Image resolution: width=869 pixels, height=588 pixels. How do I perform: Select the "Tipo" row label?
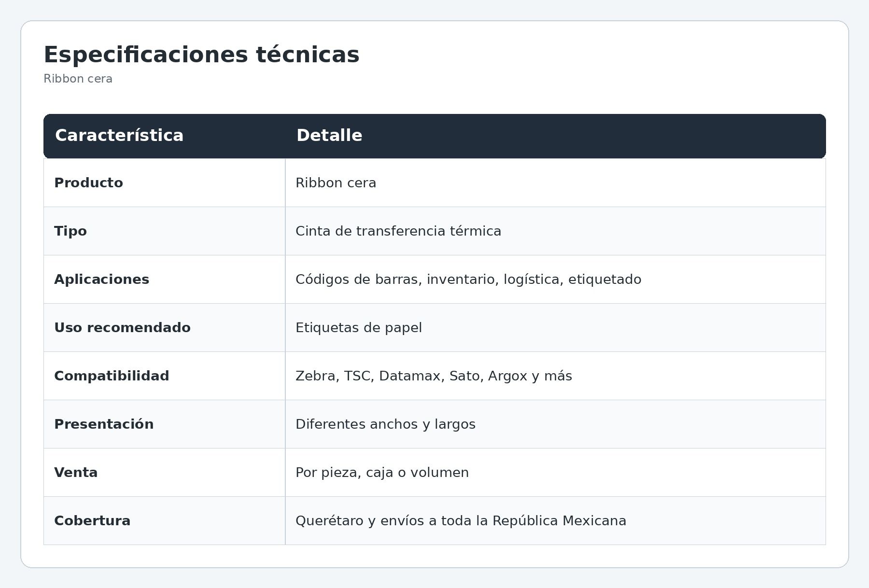tap(70, 231)
